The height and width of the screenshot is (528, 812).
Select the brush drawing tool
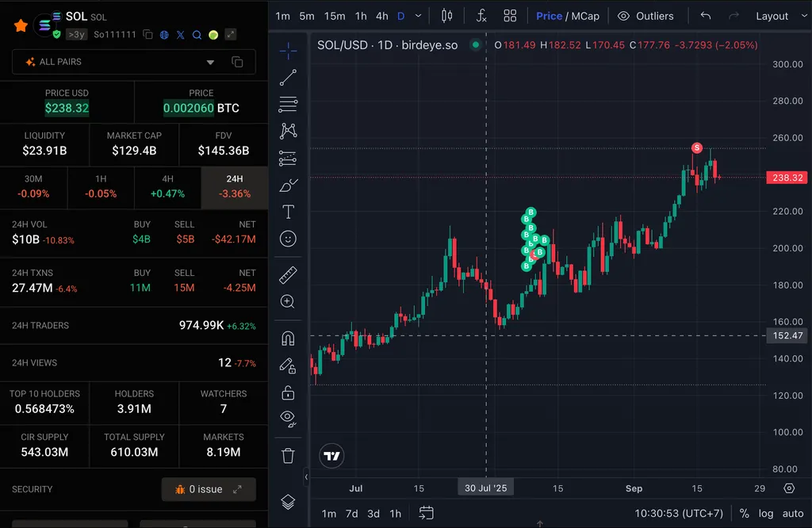point(288,185)
